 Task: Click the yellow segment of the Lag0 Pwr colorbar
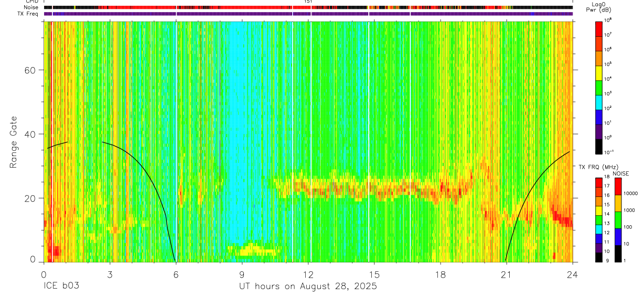598,72
